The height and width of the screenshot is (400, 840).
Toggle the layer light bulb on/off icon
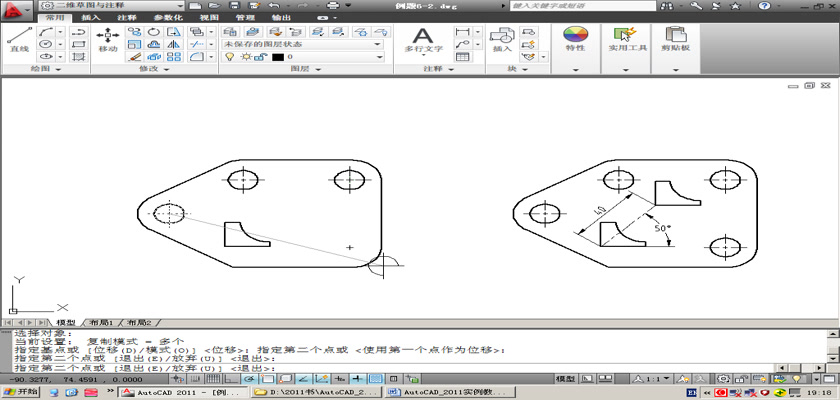(229, 57)
